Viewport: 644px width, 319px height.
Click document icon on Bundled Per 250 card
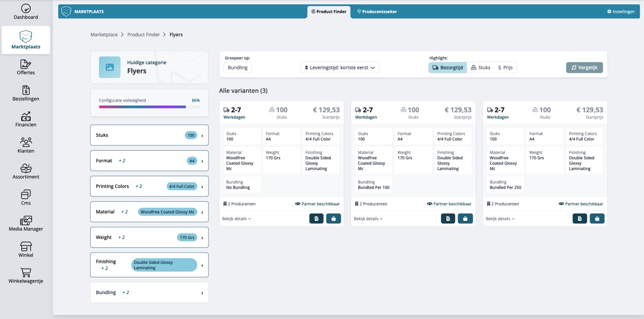(580, 219)
